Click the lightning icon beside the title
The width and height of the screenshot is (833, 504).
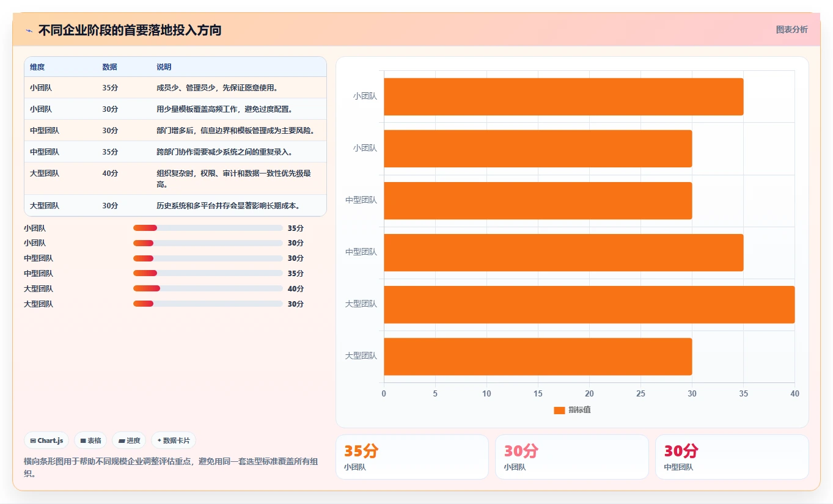pyautogui.click(x=29, y=31)
